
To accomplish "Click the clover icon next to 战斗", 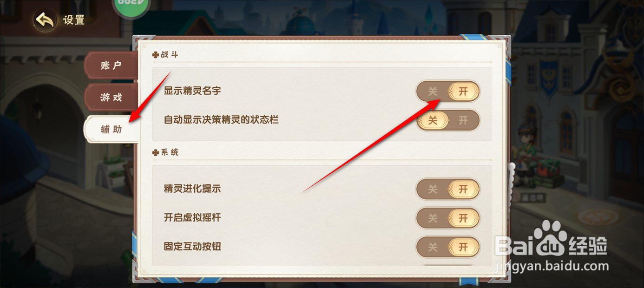I will coord(156,55).
